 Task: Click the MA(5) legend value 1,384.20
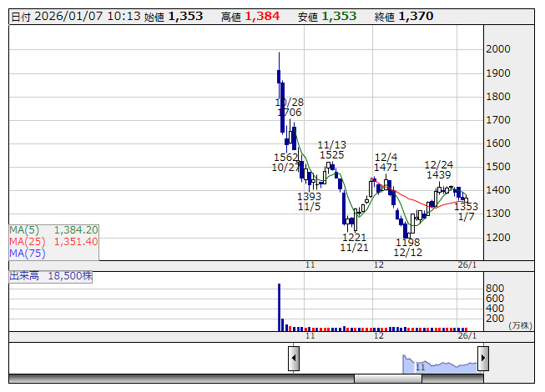click(76, 230)
